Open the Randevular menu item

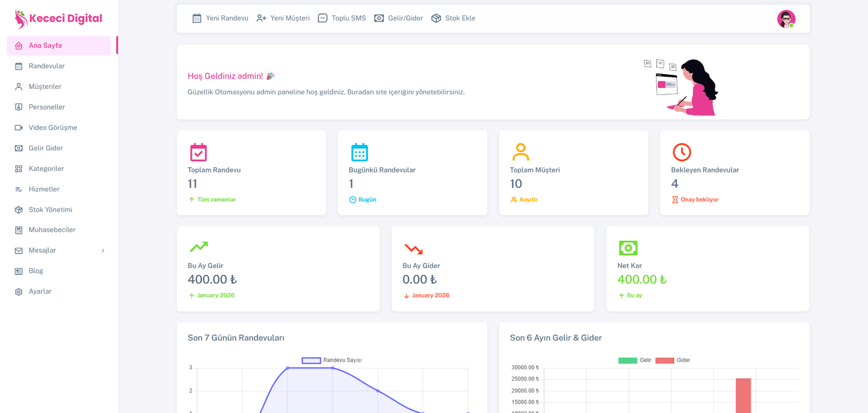47,66
